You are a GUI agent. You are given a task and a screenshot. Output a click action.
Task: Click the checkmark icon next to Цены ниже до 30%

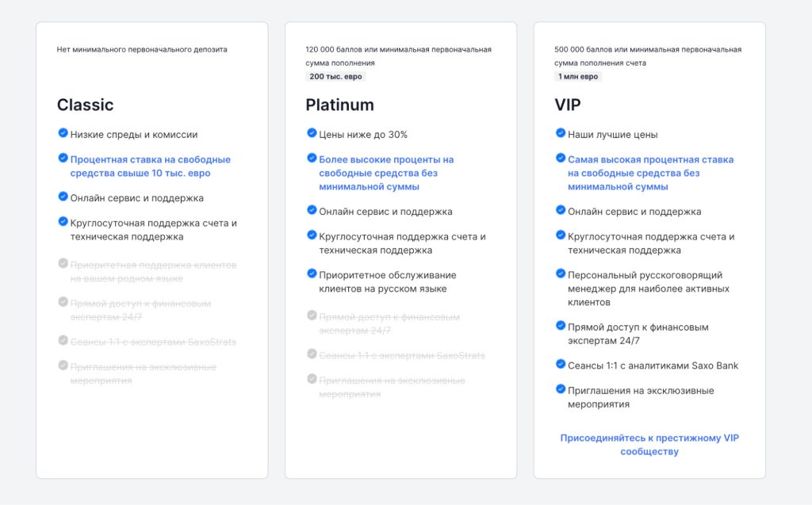[312, 132]
